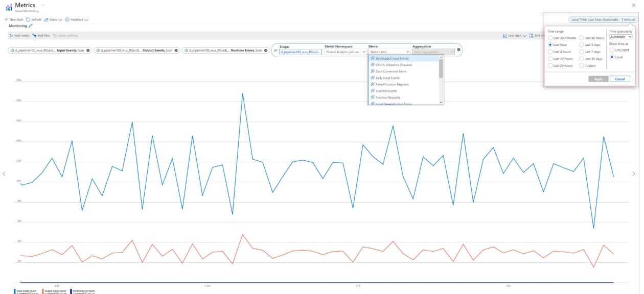This screenshot has height=294, width=644.
Task: Click the New chart plus icon
Action: (x=6, y=19)
